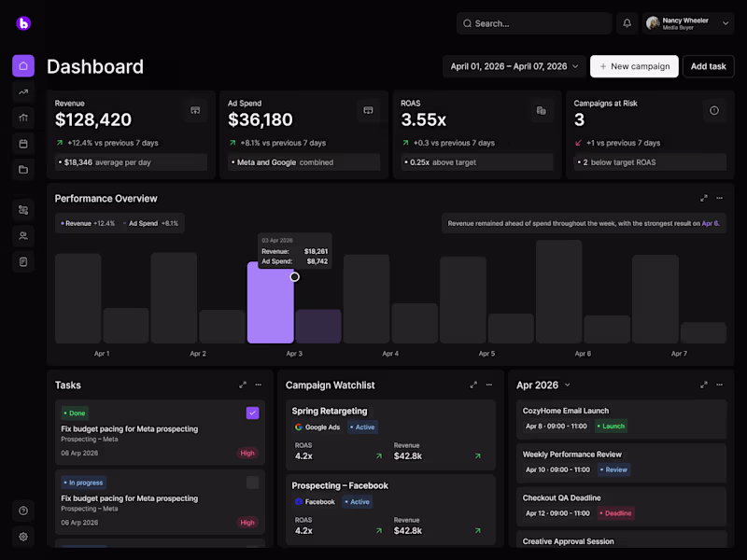The width and height of the screenshot is (747, 560).
Task: Open the Prospecting – Facebook campaign card
Action: [390, 510]
